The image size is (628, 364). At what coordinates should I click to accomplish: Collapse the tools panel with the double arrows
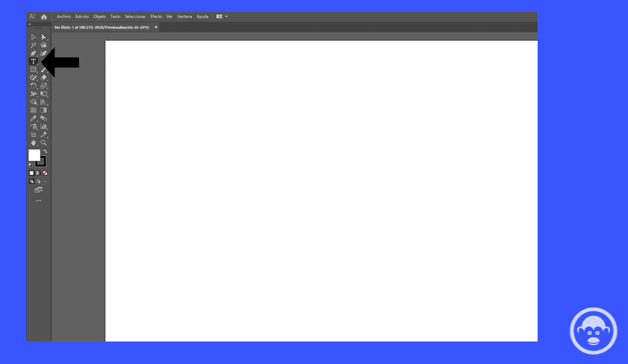(x=30, y=25)
